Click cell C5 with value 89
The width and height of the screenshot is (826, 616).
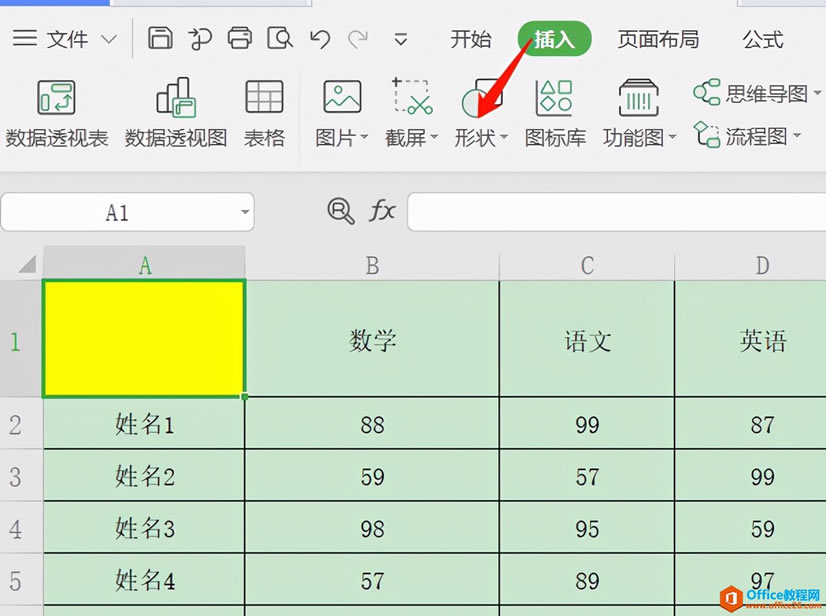pyautogui.click(x=587, y=580)
